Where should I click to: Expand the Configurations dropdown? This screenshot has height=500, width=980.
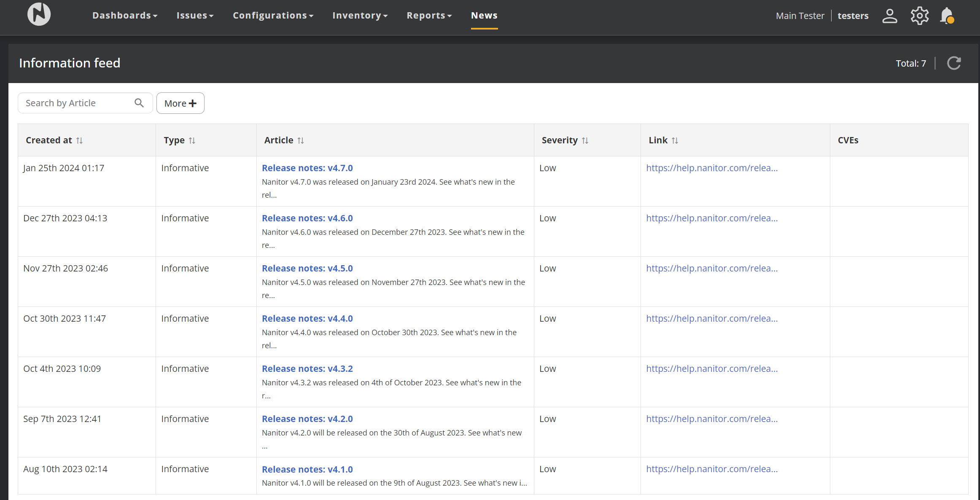[x=273, y=16]
